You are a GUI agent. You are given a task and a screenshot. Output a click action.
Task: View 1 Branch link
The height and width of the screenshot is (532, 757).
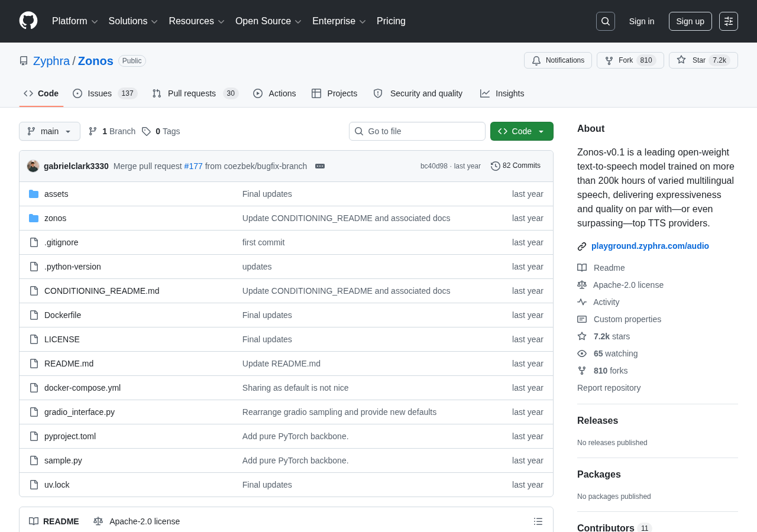click(112, 131)
